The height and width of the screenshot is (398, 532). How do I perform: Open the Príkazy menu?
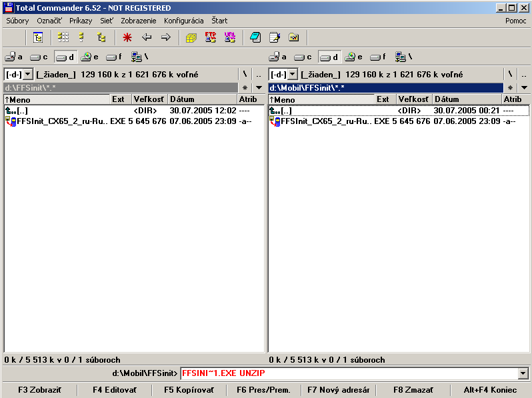(81, 21)
